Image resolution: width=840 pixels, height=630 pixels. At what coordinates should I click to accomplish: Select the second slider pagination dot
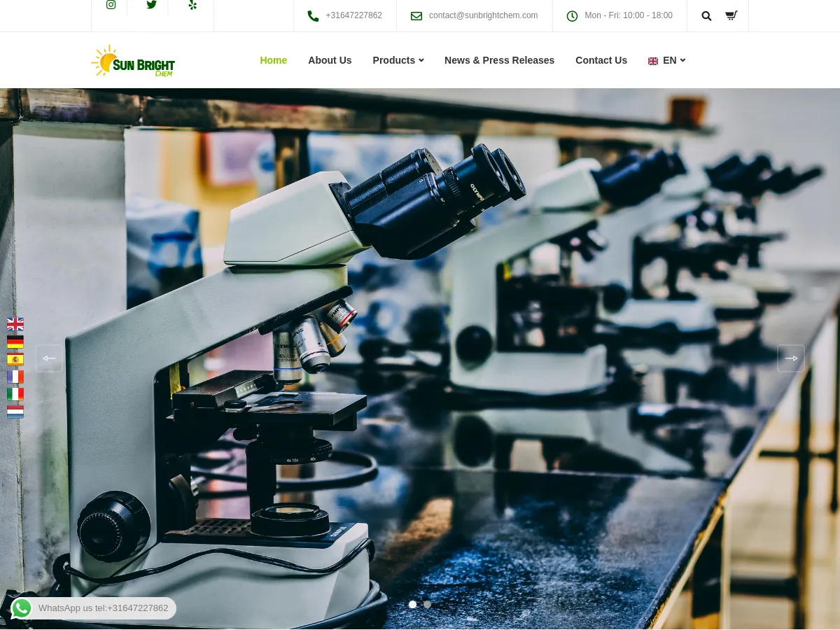coord(427,604)
